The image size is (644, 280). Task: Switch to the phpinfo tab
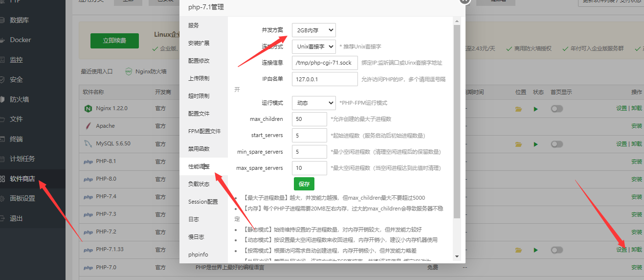203,255
